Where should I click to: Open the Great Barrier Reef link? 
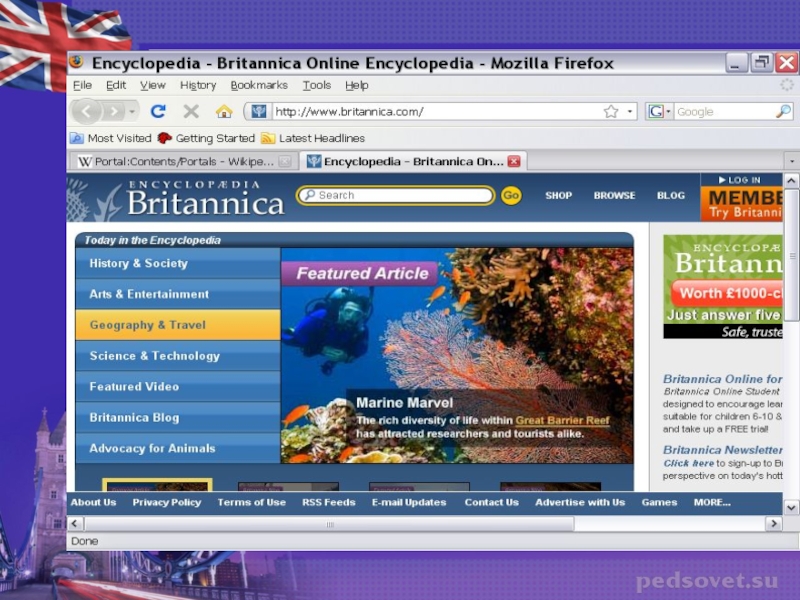(x=562, y=420)
